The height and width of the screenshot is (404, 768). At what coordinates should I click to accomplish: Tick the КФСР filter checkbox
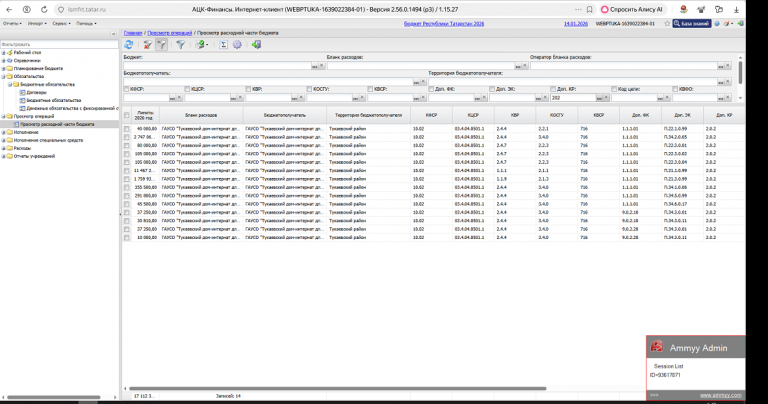[x=126, y=89]
